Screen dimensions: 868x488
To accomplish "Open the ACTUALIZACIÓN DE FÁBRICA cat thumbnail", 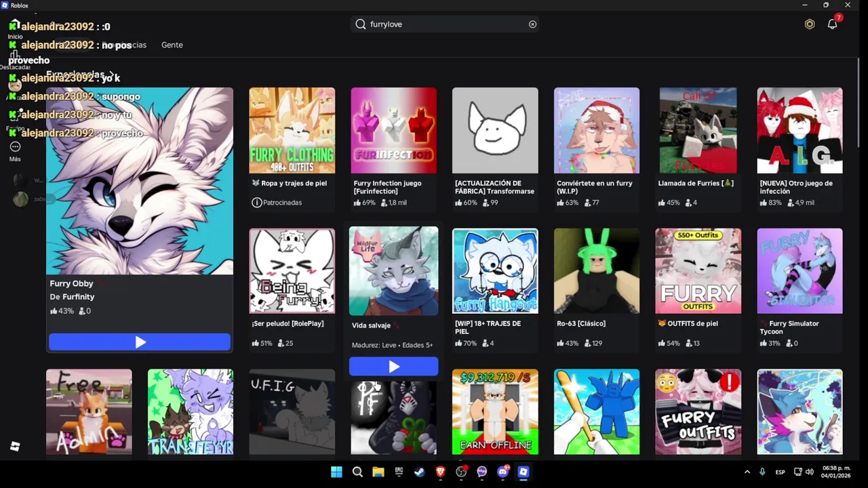I will 495,130.
